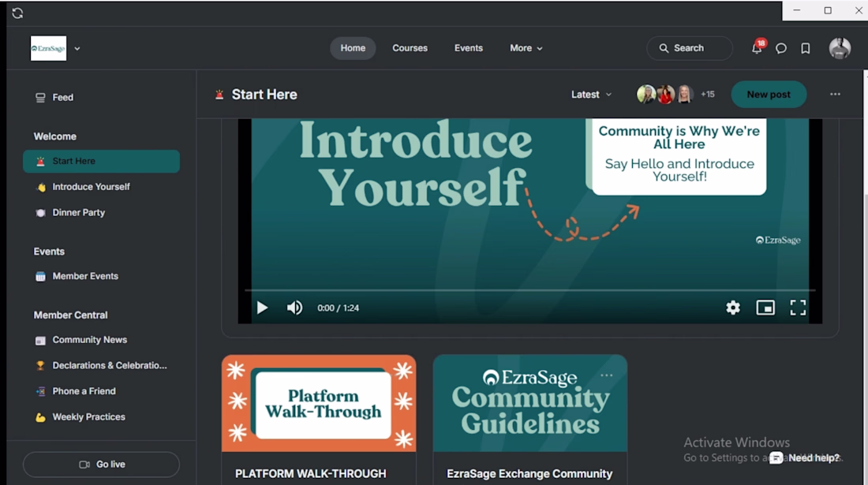Viewport: 868px width, 485px height.
Task: Click the waving hand icon for Introduce Yourself
Action: click(40, 187)
